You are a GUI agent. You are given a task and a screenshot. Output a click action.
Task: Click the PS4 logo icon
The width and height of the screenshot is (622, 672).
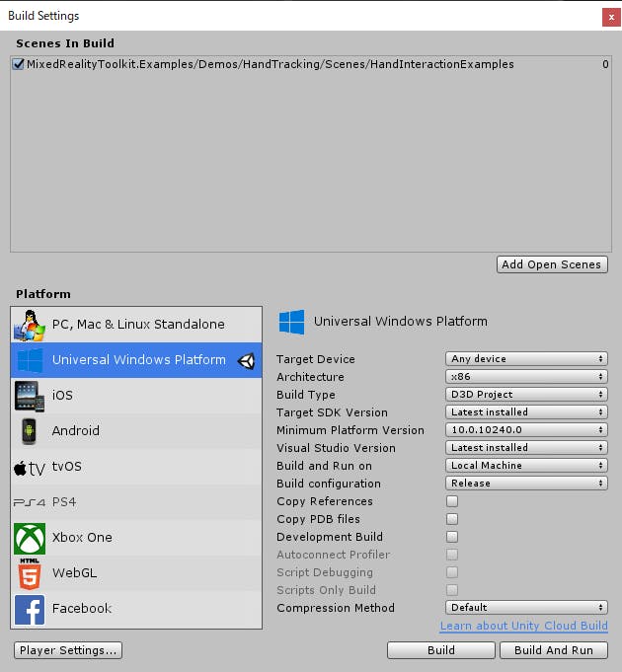click(x=30, y=502)
